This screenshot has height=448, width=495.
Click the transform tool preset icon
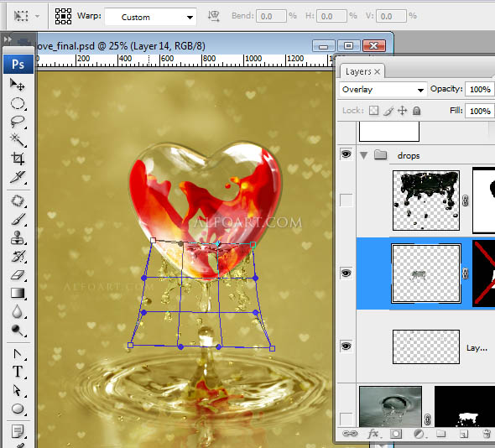click(x=21, y=16)
